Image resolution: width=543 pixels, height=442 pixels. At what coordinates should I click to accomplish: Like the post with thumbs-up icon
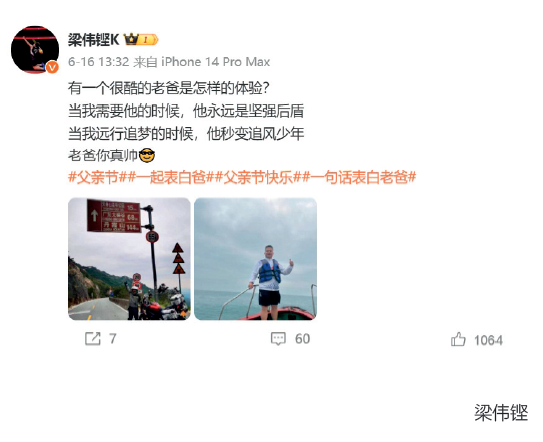pos(458,339)
